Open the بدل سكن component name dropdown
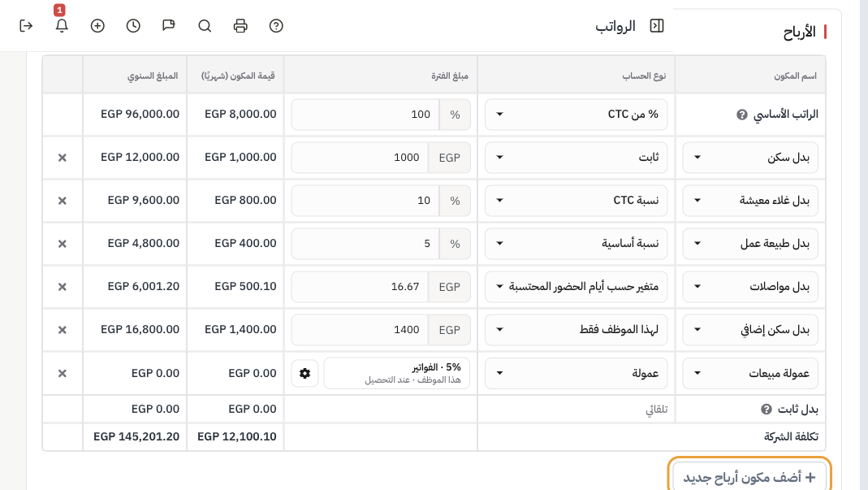 pyautogui.click(x=750, y=158)
